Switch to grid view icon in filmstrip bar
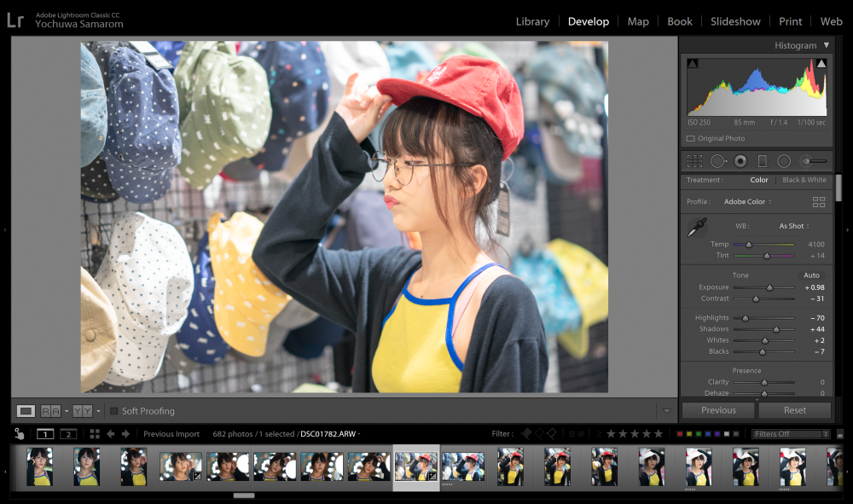The height and width of the screenshot is (504, 853). click(95, 434)
